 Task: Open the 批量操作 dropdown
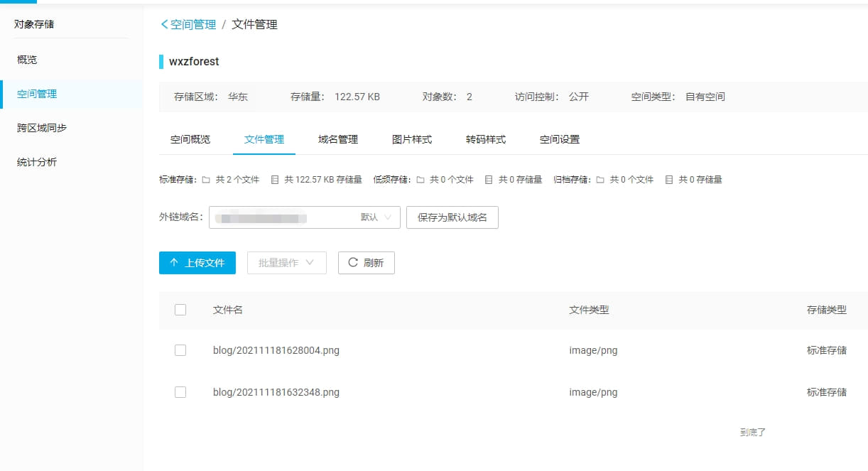pyautogui.click(x=286, y=262)
